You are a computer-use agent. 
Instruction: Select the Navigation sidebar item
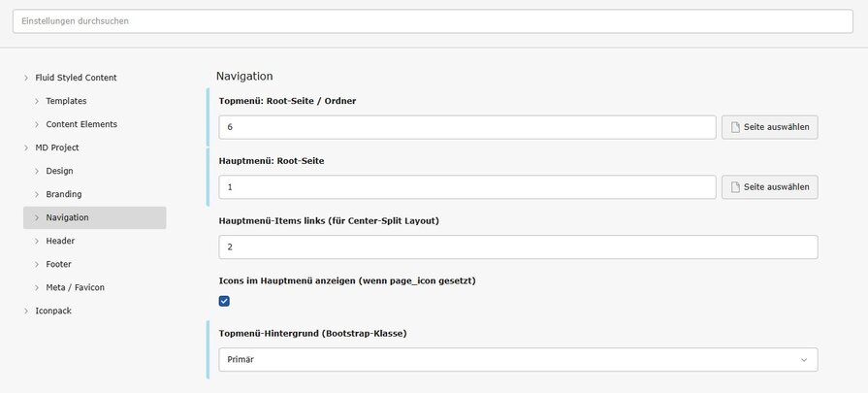click(67, 217)
